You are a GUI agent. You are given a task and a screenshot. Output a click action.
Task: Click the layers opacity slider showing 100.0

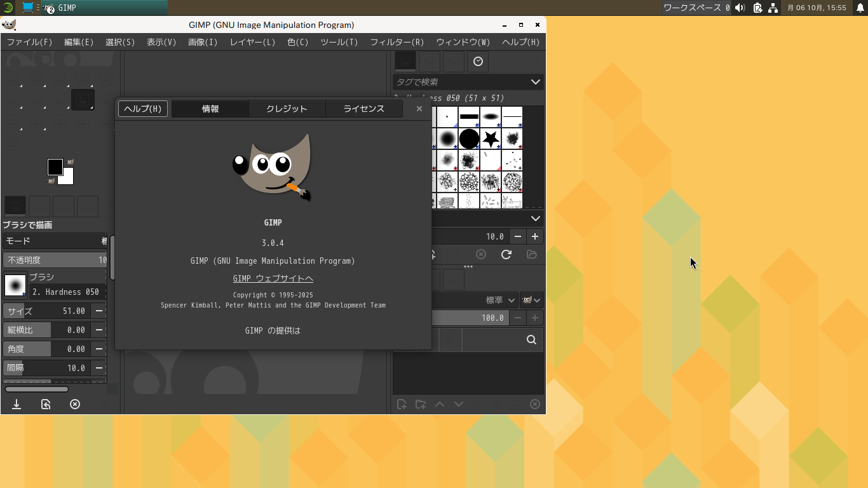[470, 318]
